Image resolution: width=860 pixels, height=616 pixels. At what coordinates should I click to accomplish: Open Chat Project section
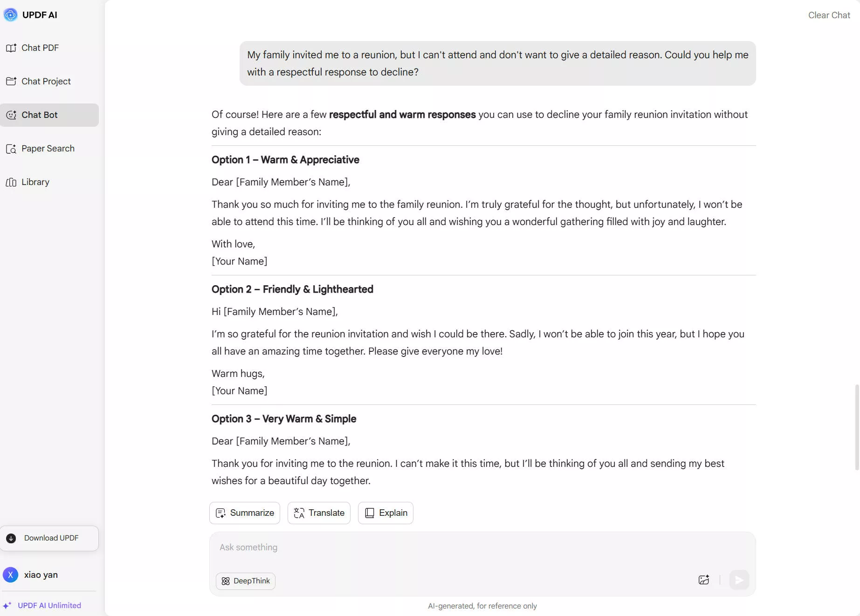tap(46, 82)
